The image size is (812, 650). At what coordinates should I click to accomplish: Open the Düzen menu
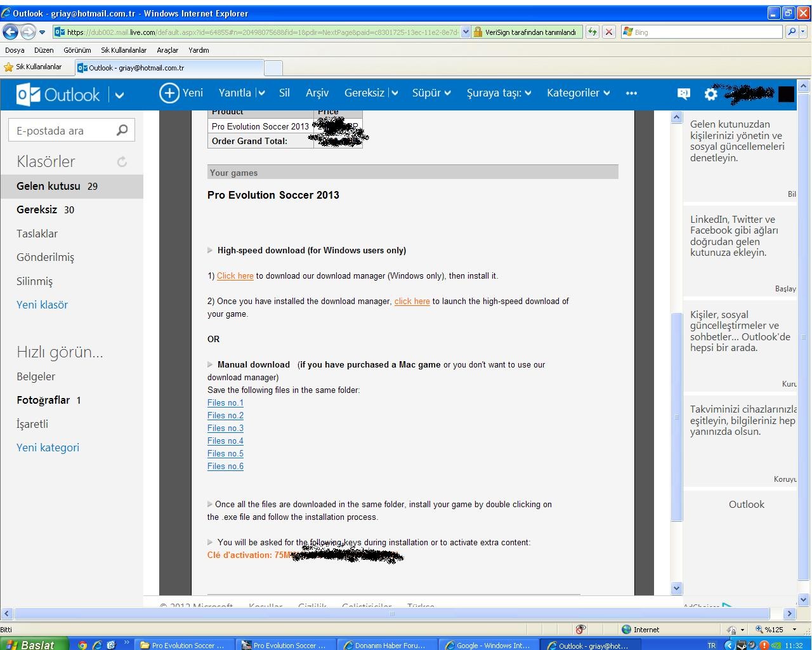point(44,50)
